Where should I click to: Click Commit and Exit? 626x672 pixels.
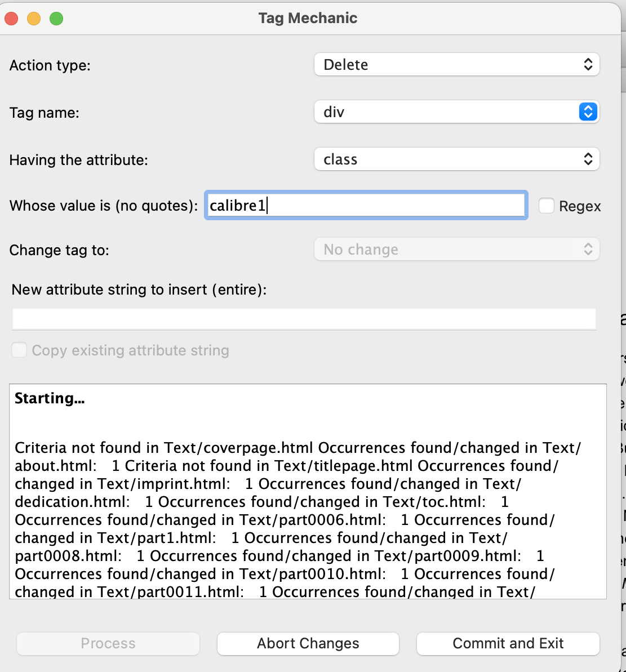(x=508, y=643)
